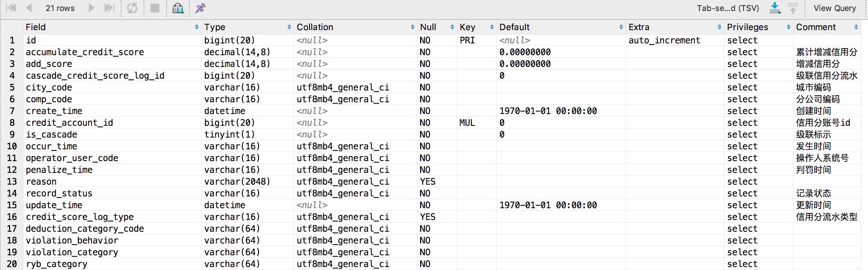
Task: Reload the result set
Action: (132, 8)
